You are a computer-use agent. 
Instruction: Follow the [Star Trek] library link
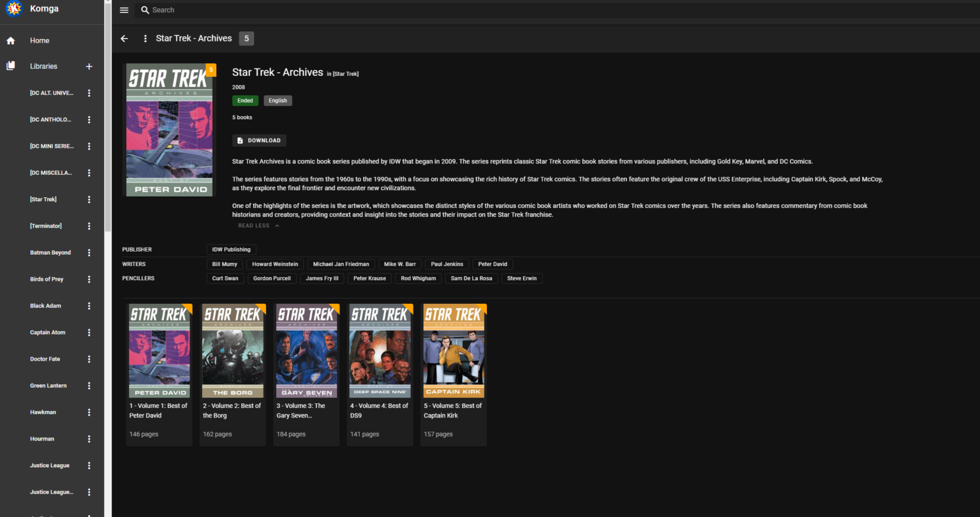[345, 74]
